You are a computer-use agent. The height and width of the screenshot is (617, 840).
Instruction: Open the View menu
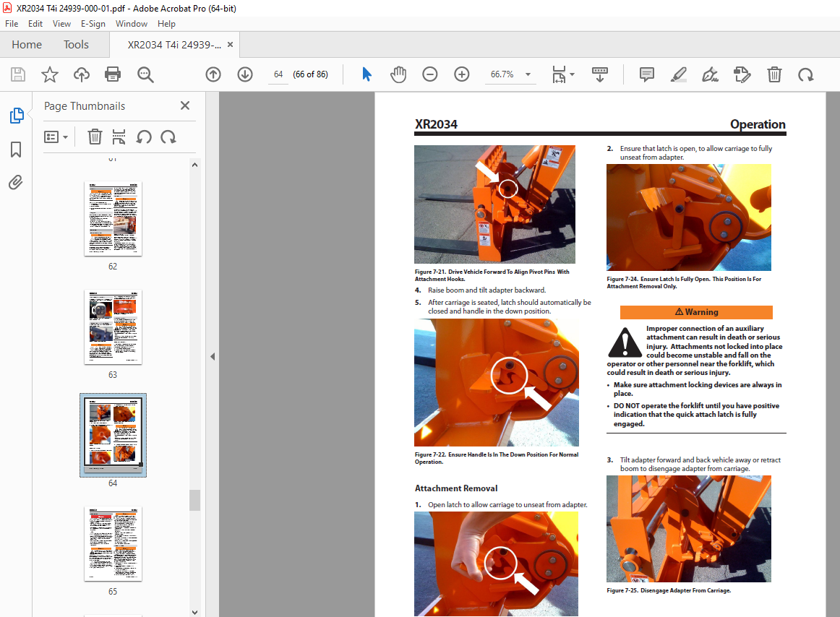pyautogui.click(x=61, y=24)
